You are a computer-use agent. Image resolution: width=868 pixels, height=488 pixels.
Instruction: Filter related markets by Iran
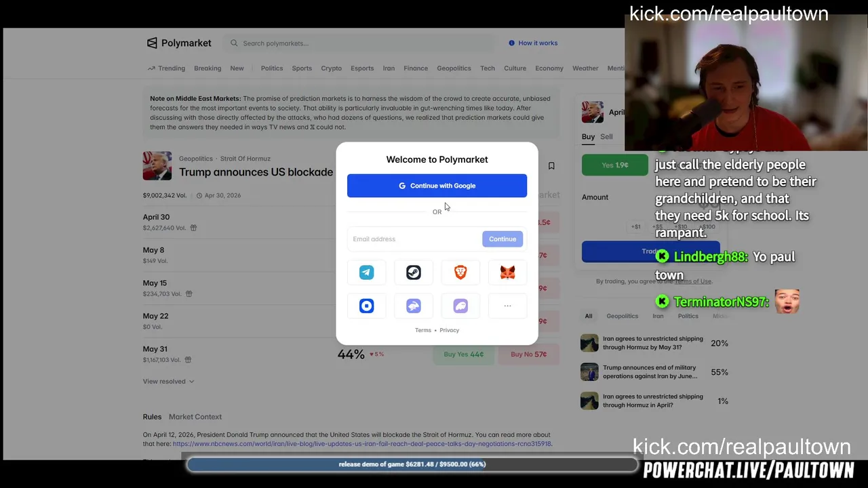pyautogui.click(x=658, y=316)
